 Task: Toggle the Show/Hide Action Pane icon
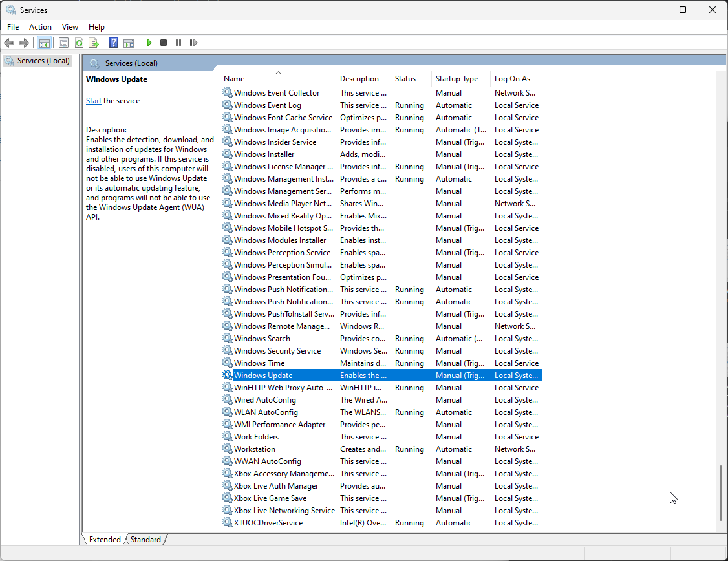[129, 43]
